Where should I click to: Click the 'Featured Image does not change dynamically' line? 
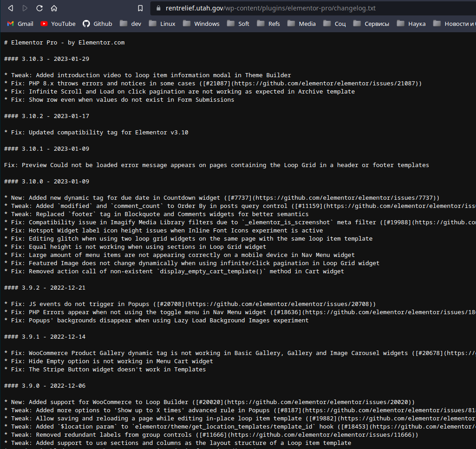[192, 264]
